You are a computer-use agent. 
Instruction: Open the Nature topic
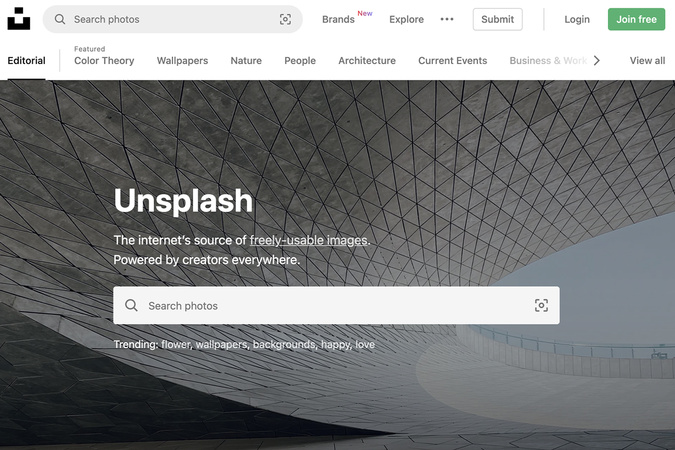point(246,61)
